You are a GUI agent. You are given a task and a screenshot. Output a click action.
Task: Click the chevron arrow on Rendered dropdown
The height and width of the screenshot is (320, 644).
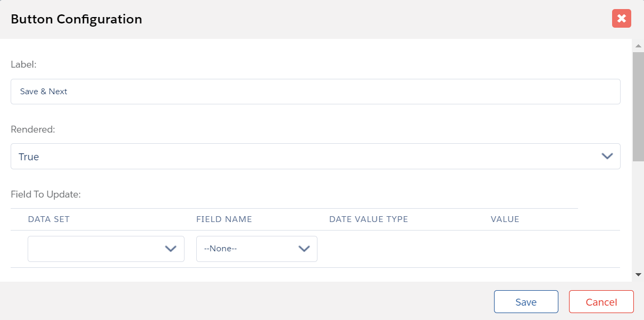607,157
